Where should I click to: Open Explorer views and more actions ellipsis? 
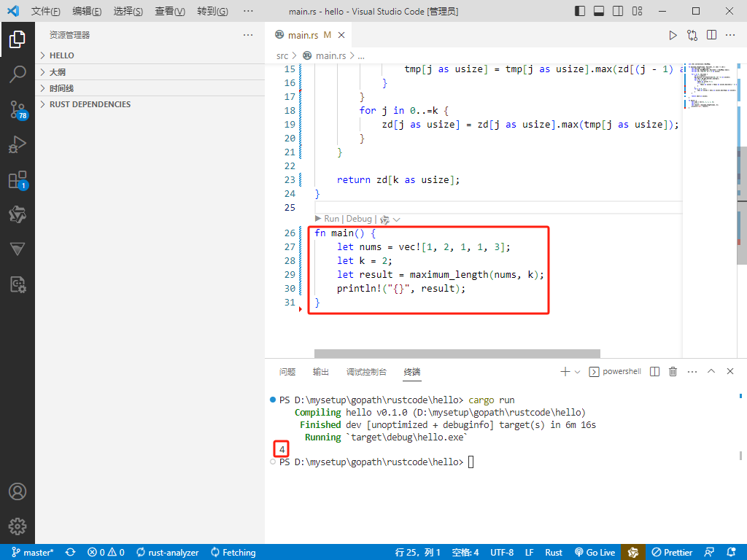pos(248,35)
